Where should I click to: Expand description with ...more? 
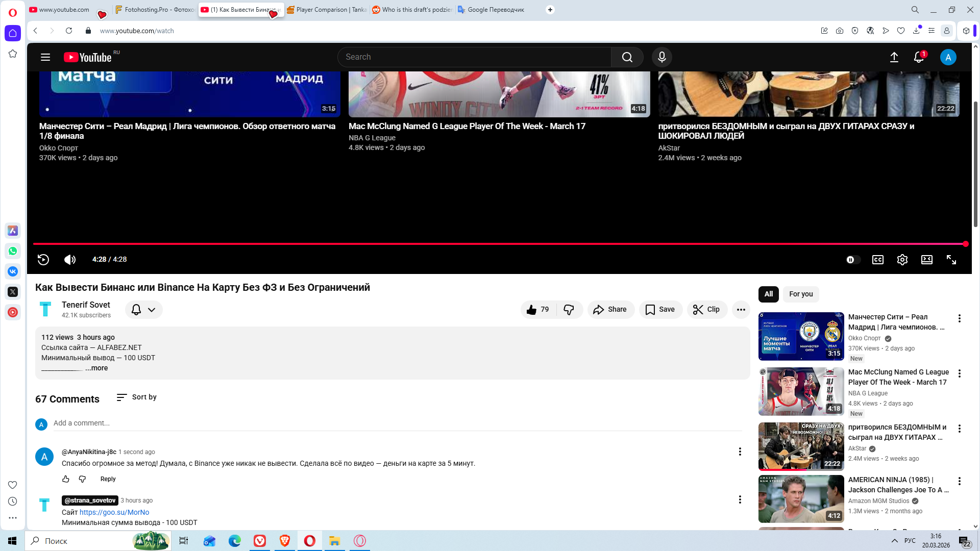[x=96, y=368]
